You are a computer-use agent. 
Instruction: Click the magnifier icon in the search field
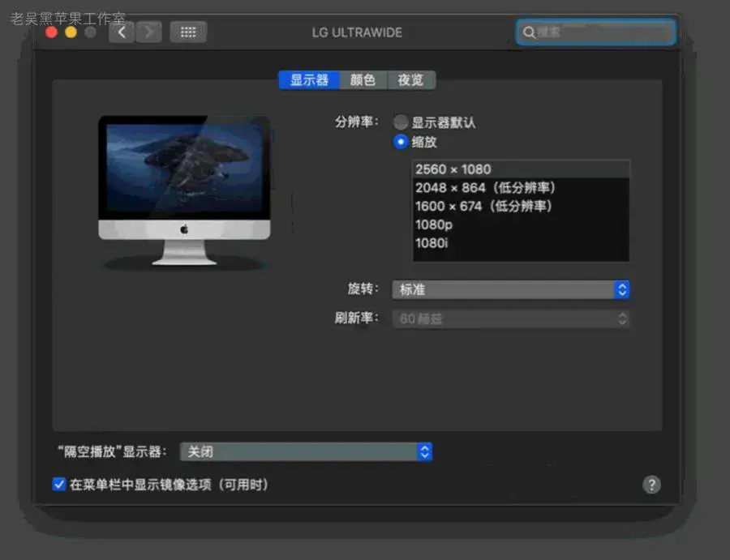tap(528, 32)
